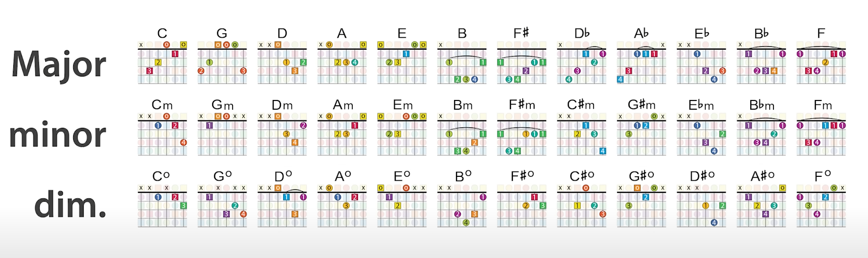This screenshot has width=868, height=258.
Task: Select the B diminished chord diagram
Action: 462,206
